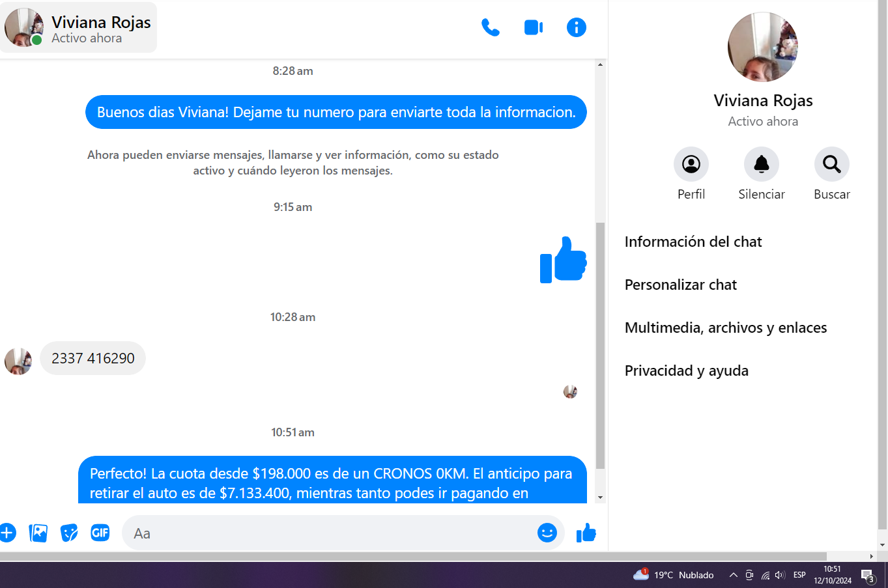Image resolution: width=888 pixels, height=588 pixels.
Task: Choose a sticker from sticker icon
Action: pos(69,533)
